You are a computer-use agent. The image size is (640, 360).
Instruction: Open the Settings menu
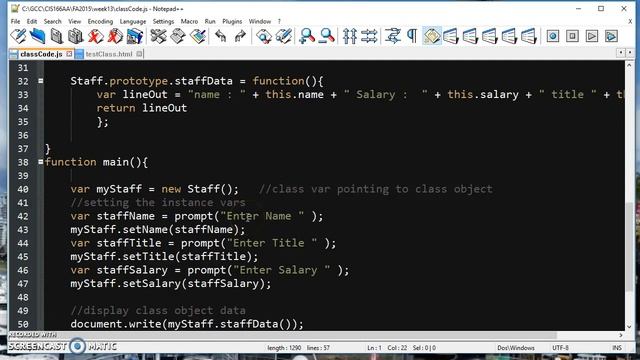(163, 21)
